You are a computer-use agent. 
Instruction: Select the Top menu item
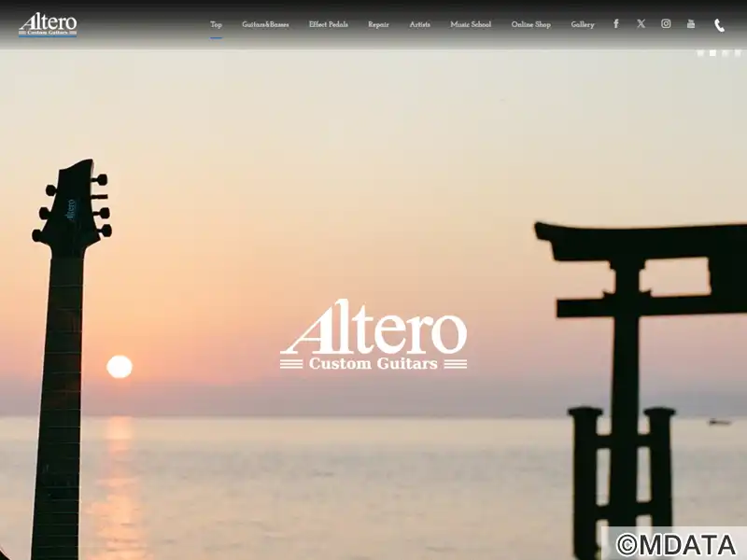pos(217,24)
